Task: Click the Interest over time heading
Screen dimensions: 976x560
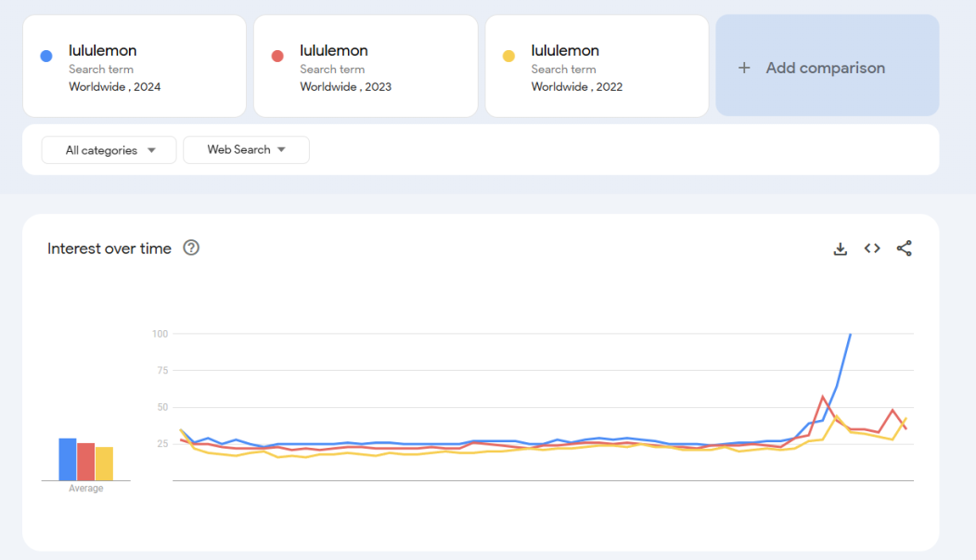Action: (x=109, y=248)
